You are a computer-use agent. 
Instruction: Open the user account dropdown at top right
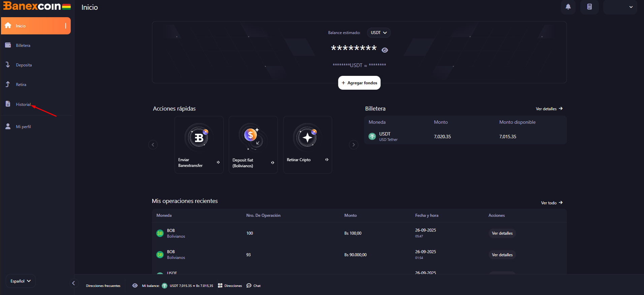point(620,7)
